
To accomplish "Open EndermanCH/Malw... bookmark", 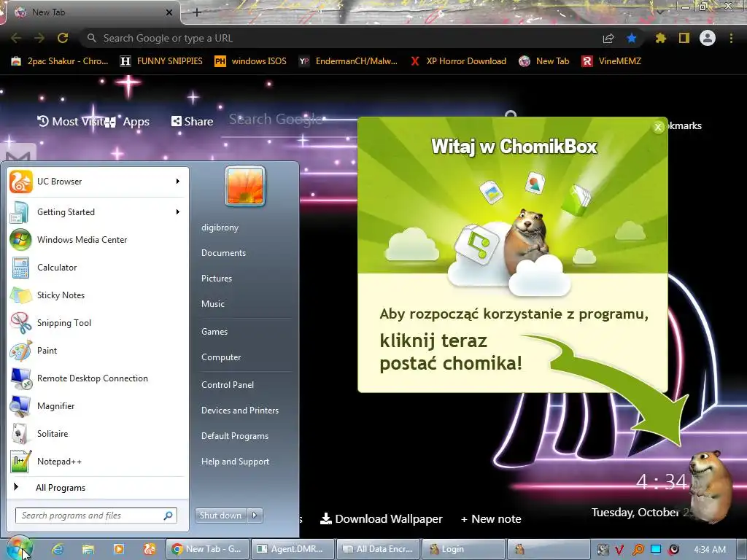I will [x=348, y=61].
